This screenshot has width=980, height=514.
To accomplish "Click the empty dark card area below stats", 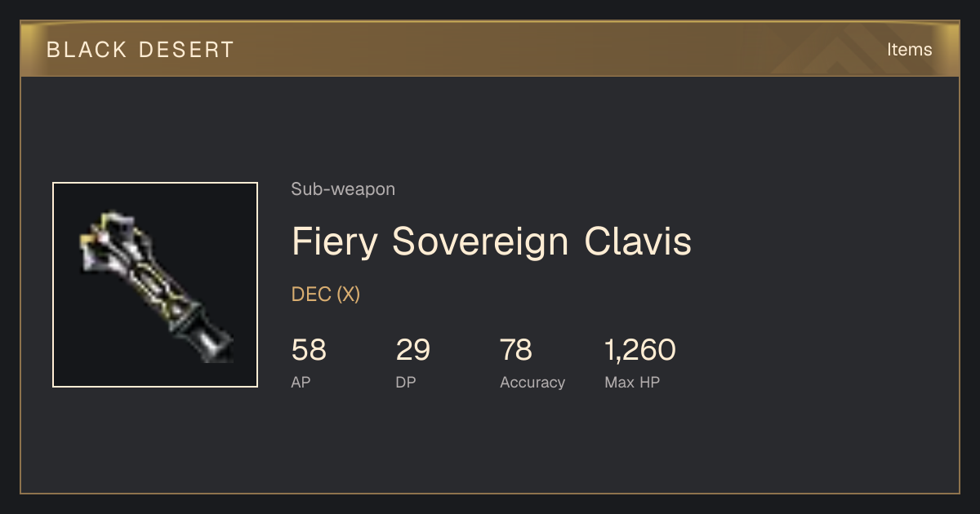I will [490, 445].
